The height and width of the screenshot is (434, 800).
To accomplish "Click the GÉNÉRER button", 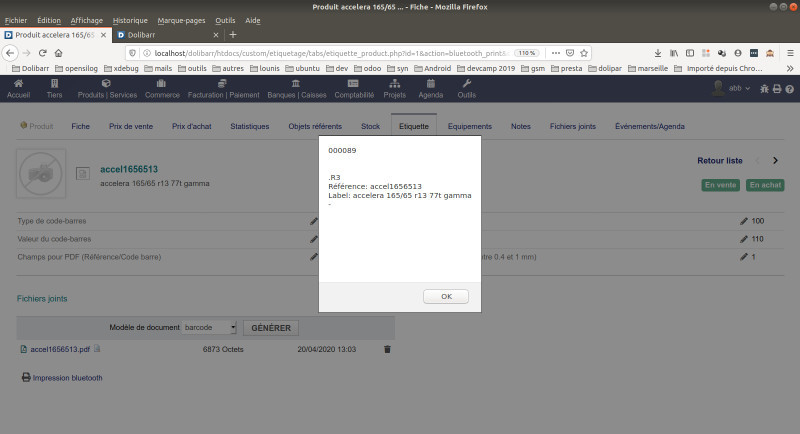I will pos(271,328).
